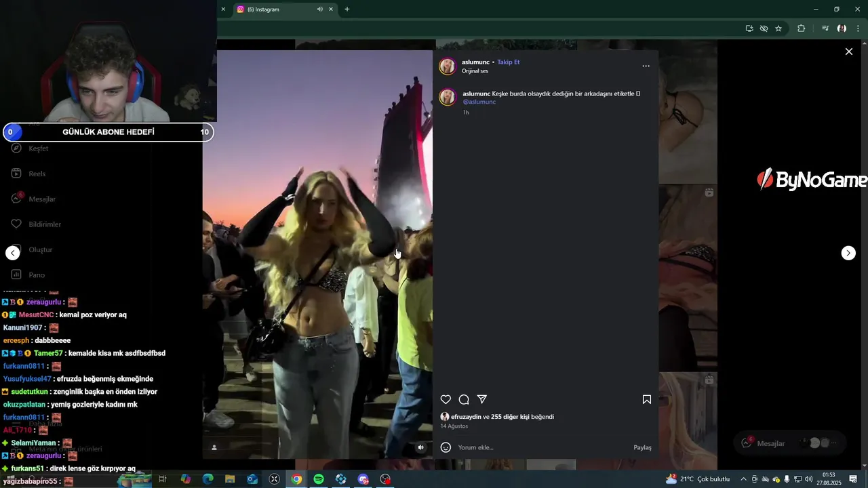Mute the Instagram tab audio icon

point(319,9)
